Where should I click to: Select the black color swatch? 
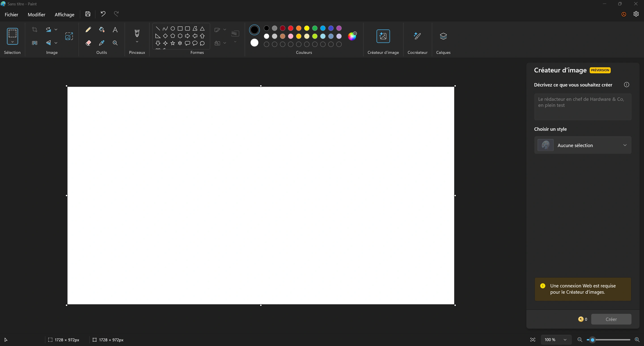click(x=266, y=28)
